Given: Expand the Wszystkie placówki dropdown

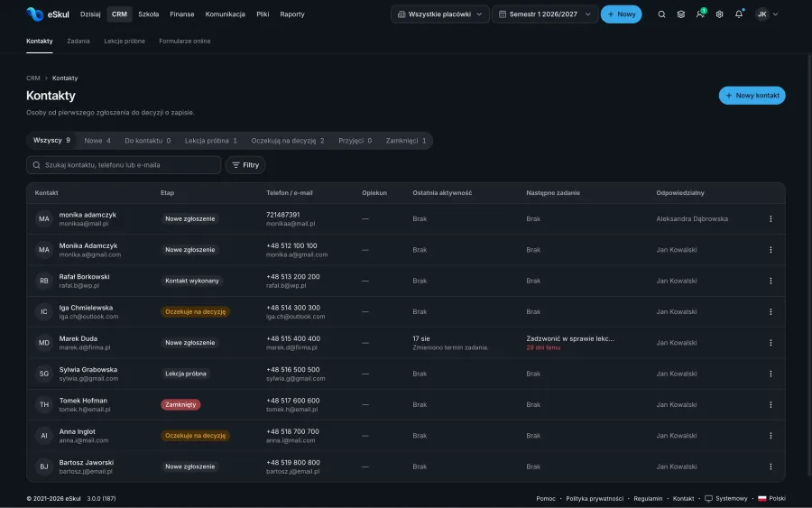Looking at the screenshot, I should 439,14.
